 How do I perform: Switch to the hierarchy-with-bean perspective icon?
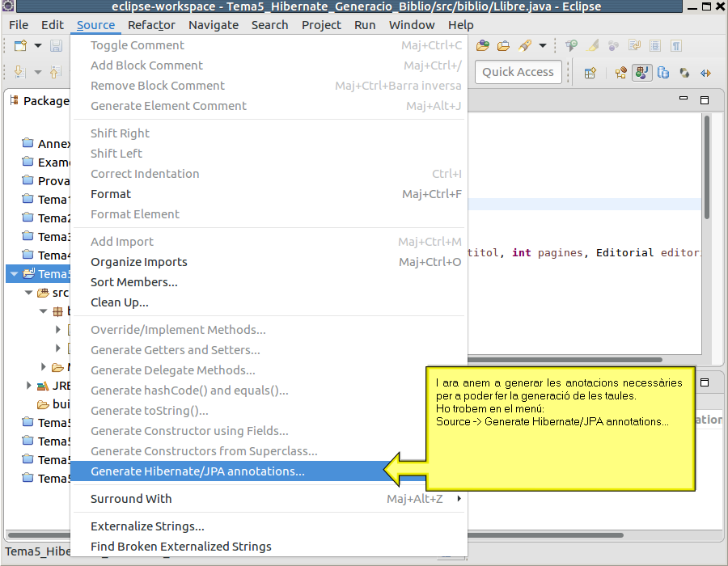pos(620,73)
